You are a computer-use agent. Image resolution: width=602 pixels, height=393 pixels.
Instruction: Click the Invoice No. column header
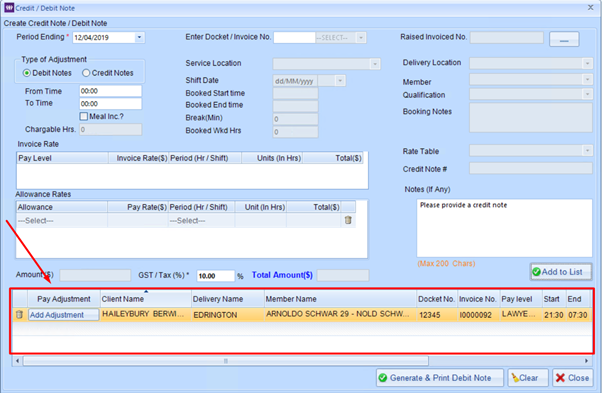click(478, 299)
